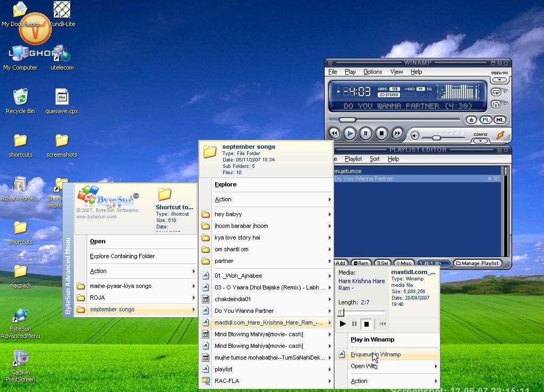Image resolution: width=544 pixels, height=392 pixels.
Task: Open the Sort menu in Playlist Editor
Action: coord(375,159)
